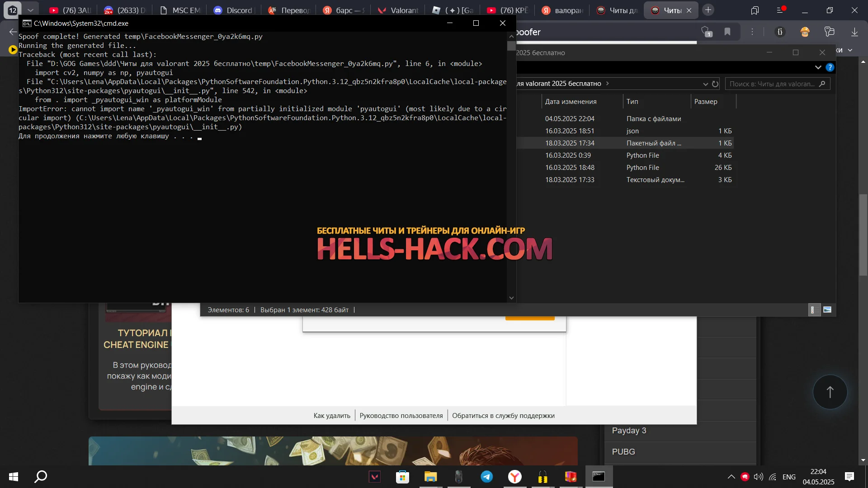
Task: Show hidden system tray icons
Action: point(731,477)
